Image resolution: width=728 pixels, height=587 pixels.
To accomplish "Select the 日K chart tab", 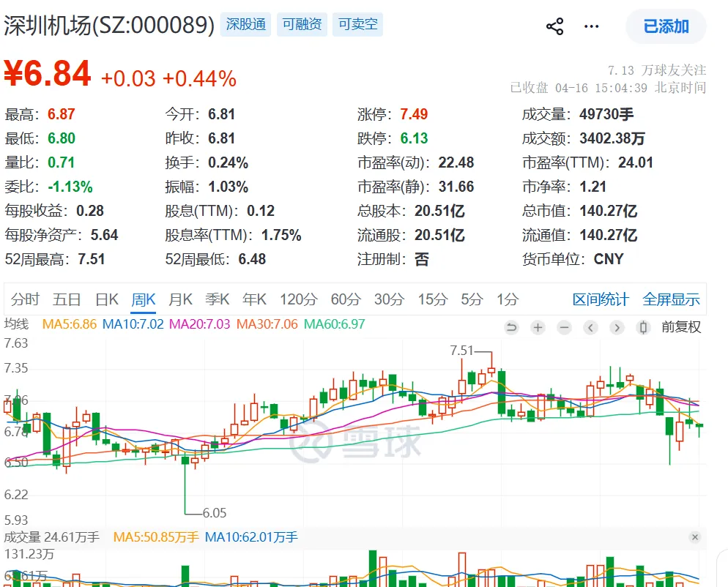I will pyautogui.click(x=107, y=299).
